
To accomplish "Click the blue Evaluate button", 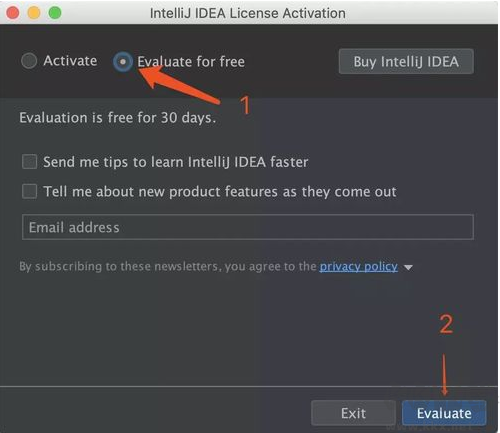I will coord(444,413).
